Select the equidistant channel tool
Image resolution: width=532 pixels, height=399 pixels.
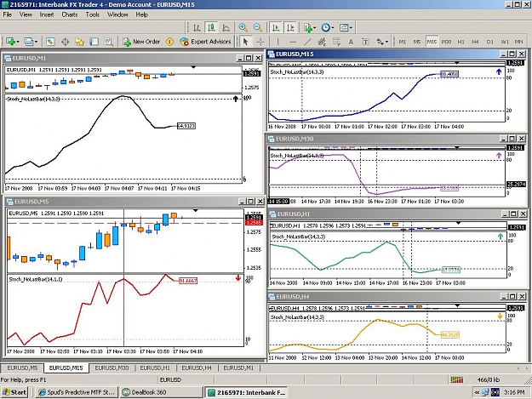click(322, 42)
